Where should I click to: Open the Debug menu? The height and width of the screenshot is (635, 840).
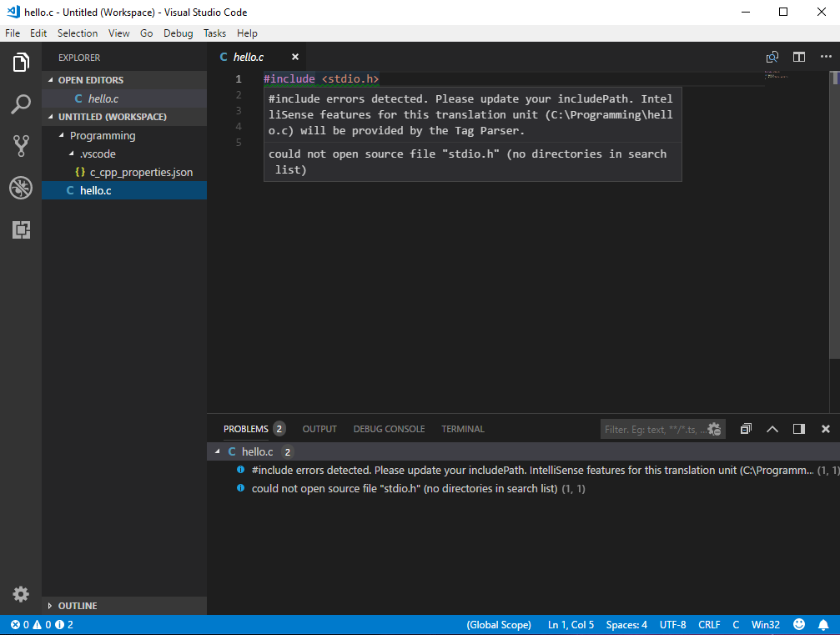[x=178, y=33]
